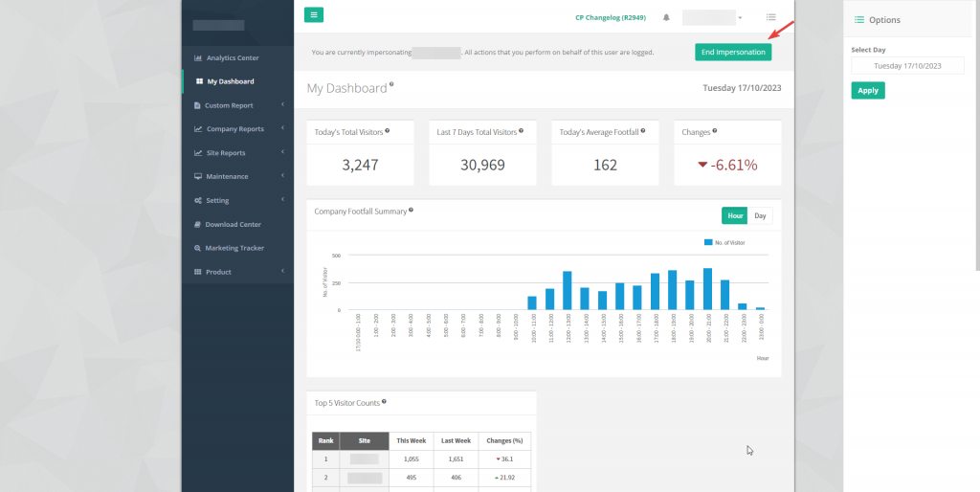The image size is (980, 492).
Task: Switch chart to Day view
Action: click(760, 215)
